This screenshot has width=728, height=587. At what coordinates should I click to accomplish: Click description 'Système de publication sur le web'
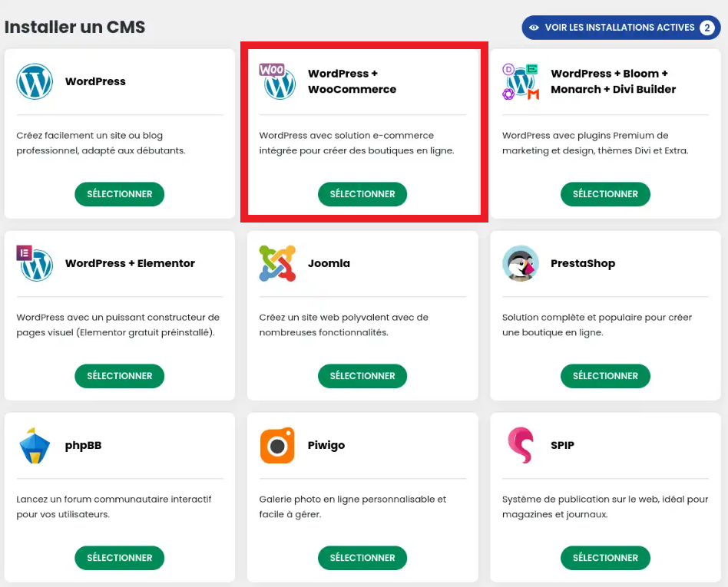pyautogui.click(x=605, y=506)
